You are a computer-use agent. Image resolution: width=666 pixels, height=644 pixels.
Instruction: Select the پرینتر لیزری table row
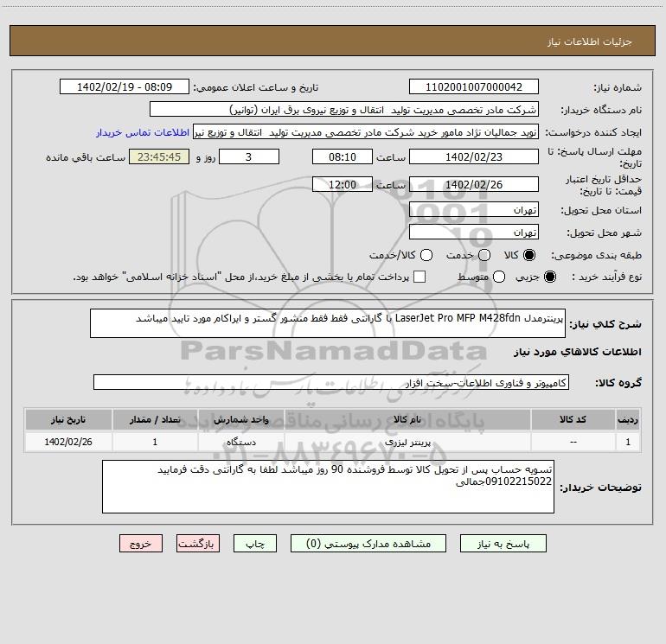pyautogui.click(x=333, y=442)
